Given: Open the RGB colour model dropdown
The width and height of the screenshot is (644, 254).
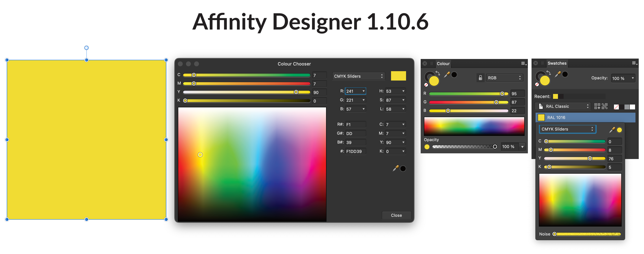Looking at the screenshot, I should [505, 78].
